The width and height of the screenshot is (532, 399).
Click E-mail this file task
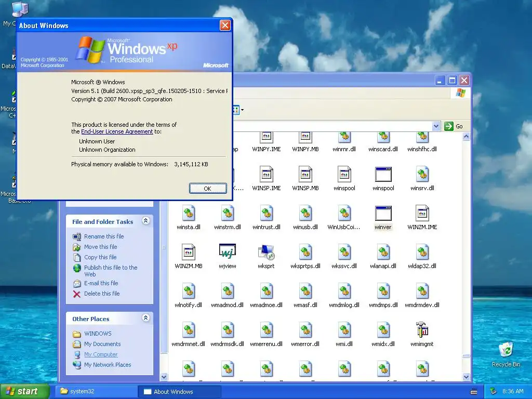pos(101,283)
